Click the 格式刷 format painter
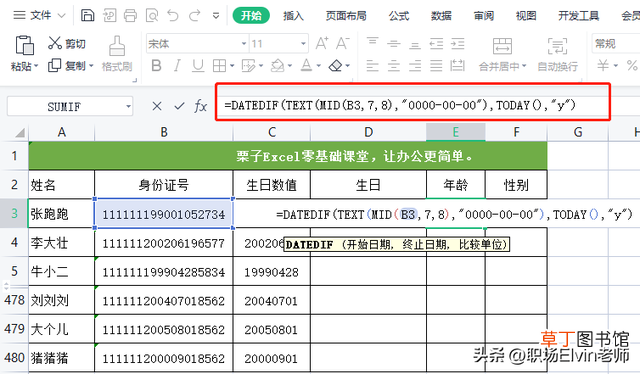The width and height of the screenshot is (640, 374). tap(117, 53)
